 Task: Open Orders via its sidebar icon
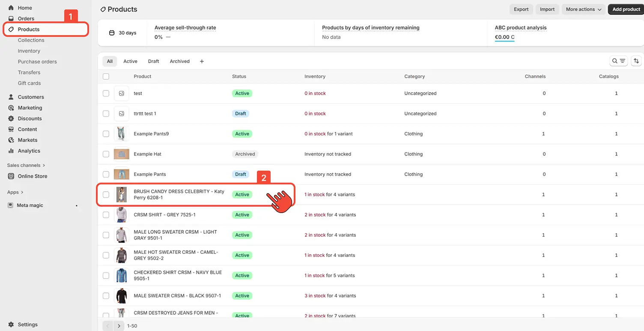tap(11, 18)
